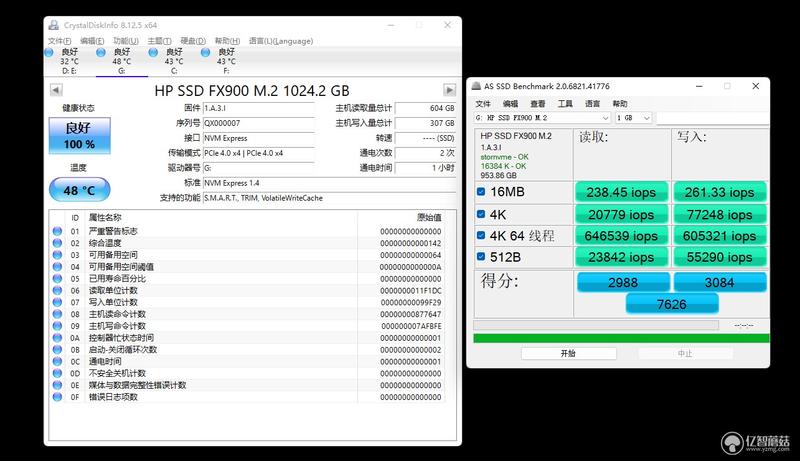This screenshot has width=800, height=461.
Task: Click status icon for attribute 03 可用备用空间
Action: (57, 255)
